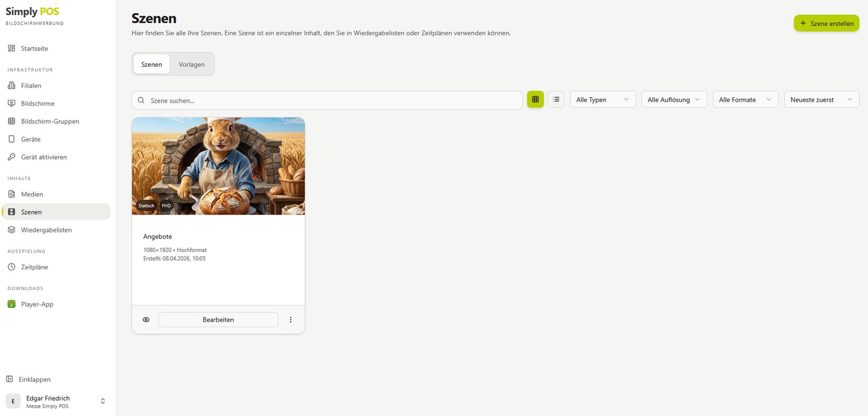Click the Bildschirm-Gruppen grid icon
The height and width of the screenshot is (416, 868).
[x=11, y=121]
